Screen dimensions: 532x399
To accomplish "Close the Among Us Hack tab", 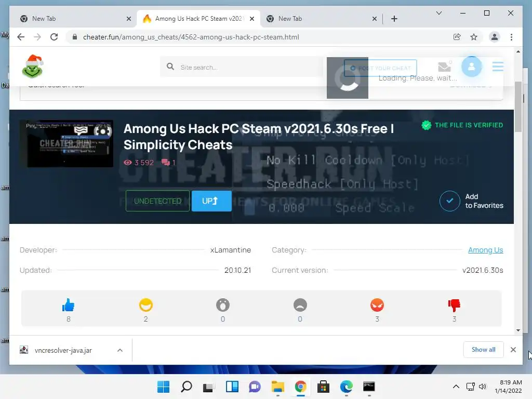I will (x=252, y=19).
